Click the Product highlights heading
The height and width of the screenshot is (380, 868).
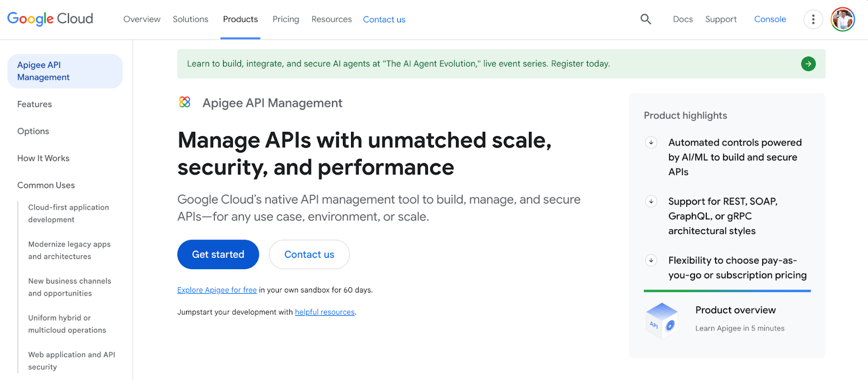point(685,116)
